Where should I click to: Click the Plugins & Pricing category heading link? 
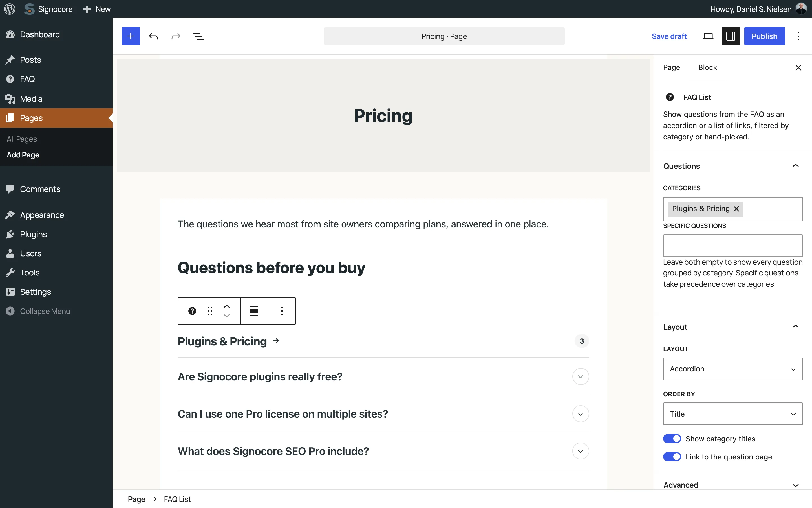coord(228,341)
